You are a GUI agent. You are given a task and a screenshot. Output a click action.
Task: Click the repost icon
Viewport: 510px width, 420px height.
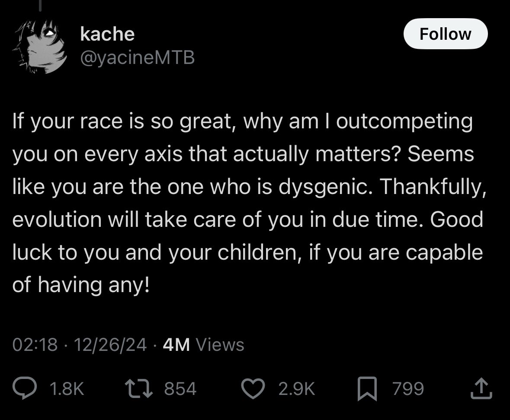[138, 388]
